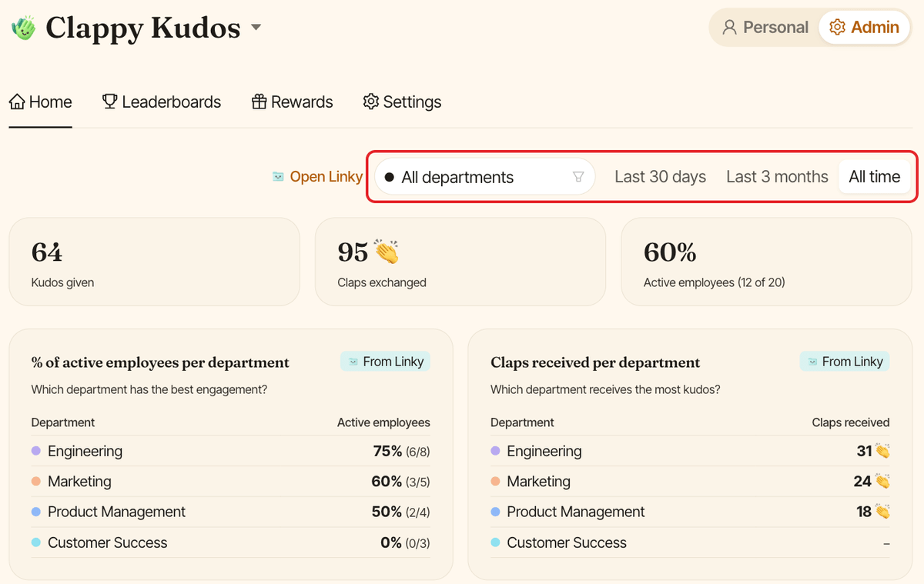Screen dimensions: 924x584
Task: Click the gear icon in Admin toggle
Action: pyautogui.click(x=837, y=28)
